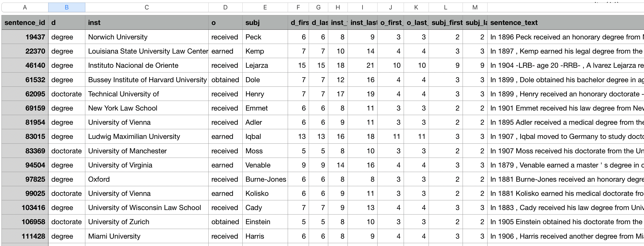644x246 pixels.
Task: Select the Miami University cell
Action: 147,236
